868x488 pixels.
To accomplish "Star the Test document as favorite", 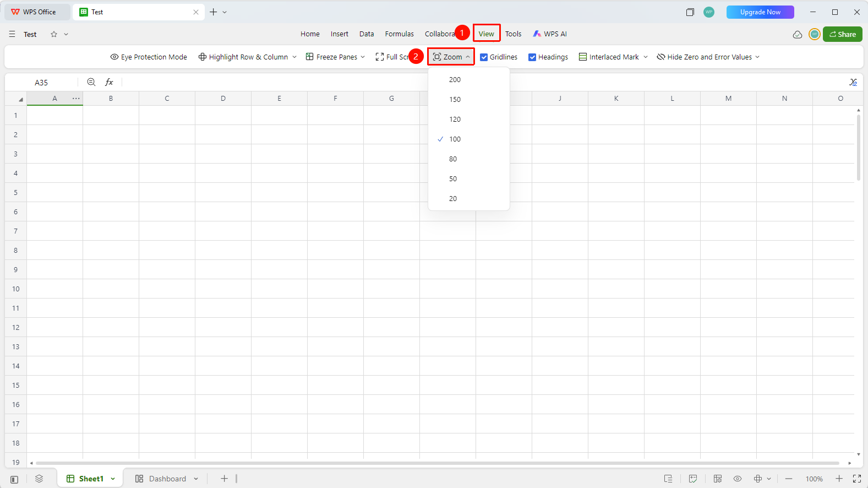I will 54,34.
